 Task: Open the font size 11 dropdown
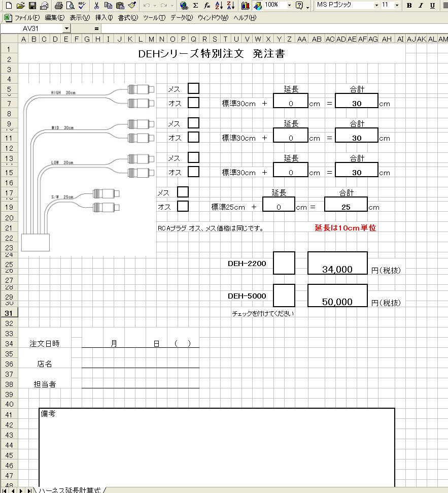tap(397, 5)
